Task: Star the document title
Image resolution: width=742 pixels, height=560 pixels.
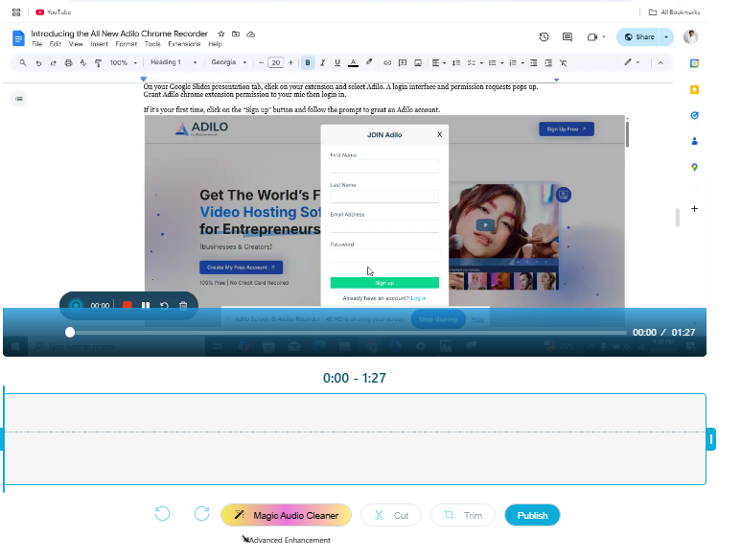Action: 221,34
